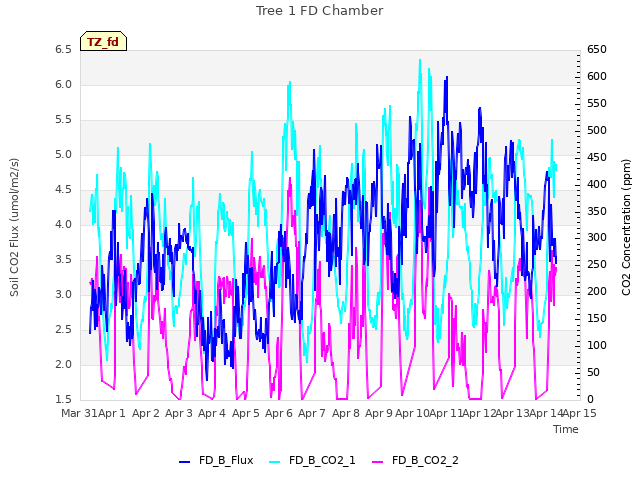Screen dimensions: 640x480
Task: Click the 2.0 left axis value
Action: 63,364
